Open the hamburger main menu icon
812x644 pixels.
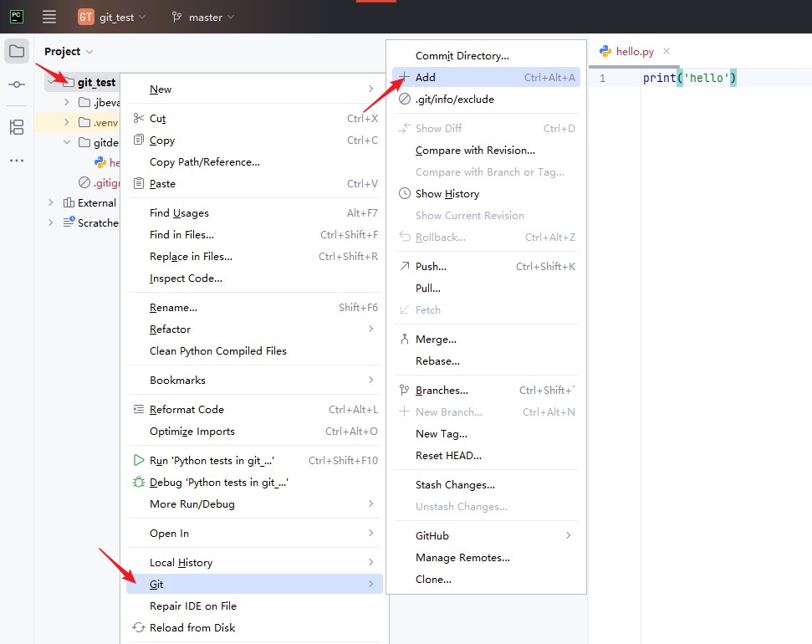click(49, 17)
